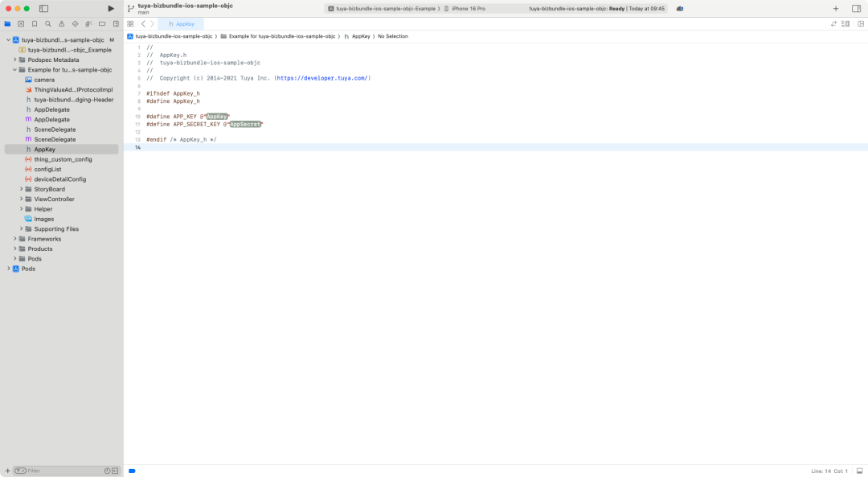Select SceneDelegate header file
868x477 pixels.
click(51, 130)
